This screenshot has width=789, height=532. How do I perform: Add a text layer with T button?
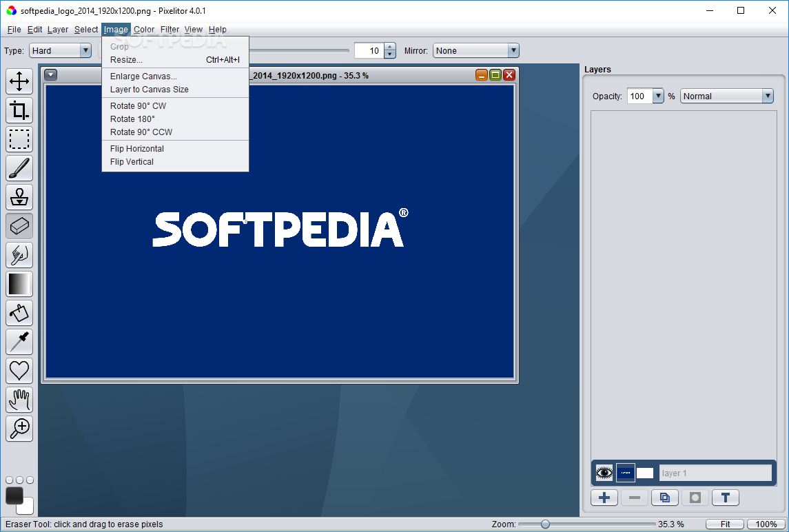725,498
